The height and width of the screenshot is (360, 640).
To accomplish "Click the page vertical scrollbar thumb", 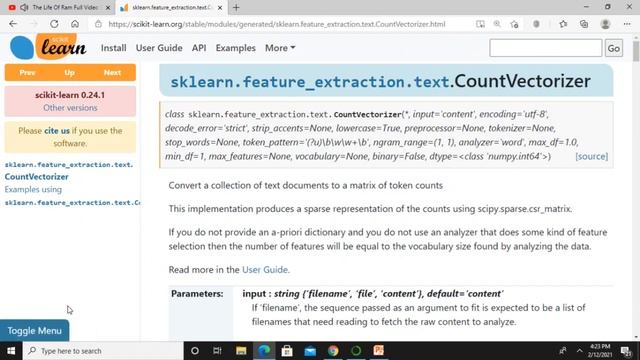I will [636, 51].
